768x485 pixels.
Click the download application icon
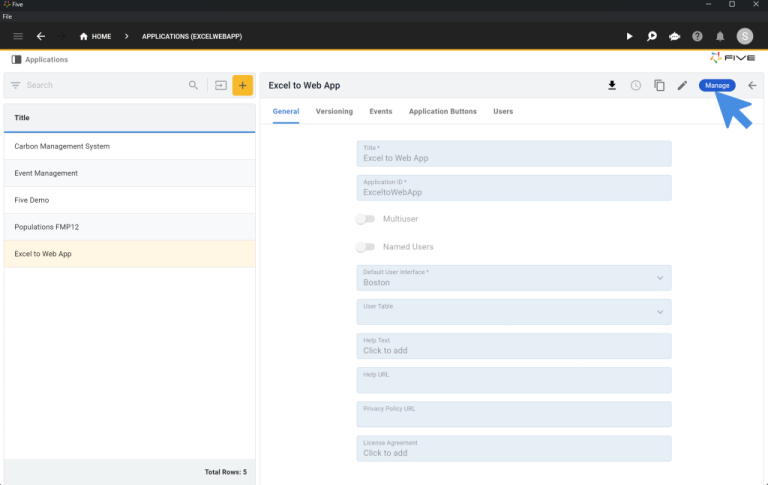click(612, 85)
